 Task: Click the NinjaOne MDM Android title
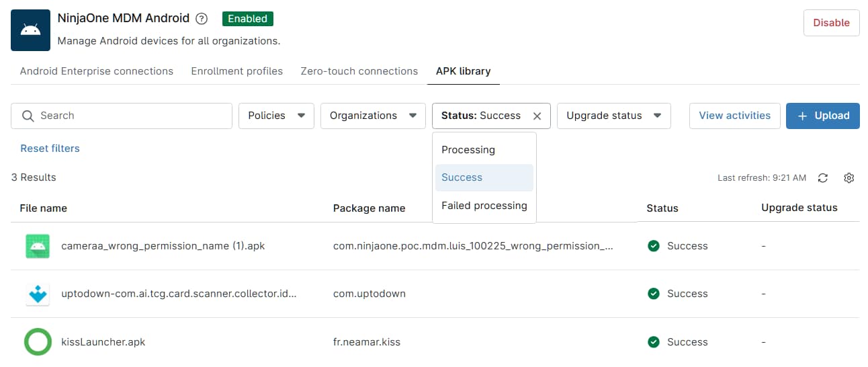pyautogui.click(x=124, y=19)
